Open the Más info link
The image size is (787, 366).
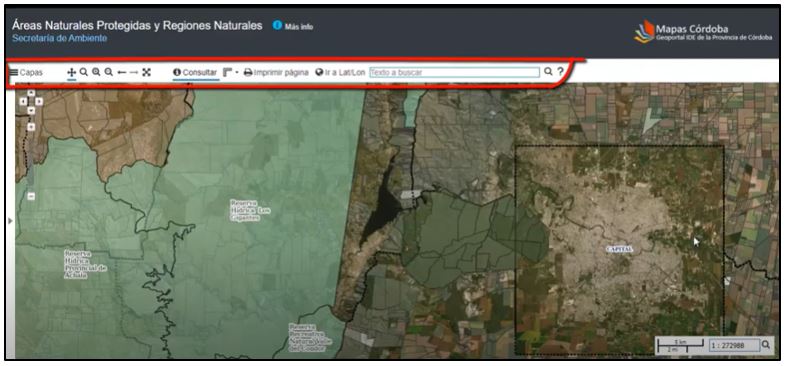pos(293,26)
